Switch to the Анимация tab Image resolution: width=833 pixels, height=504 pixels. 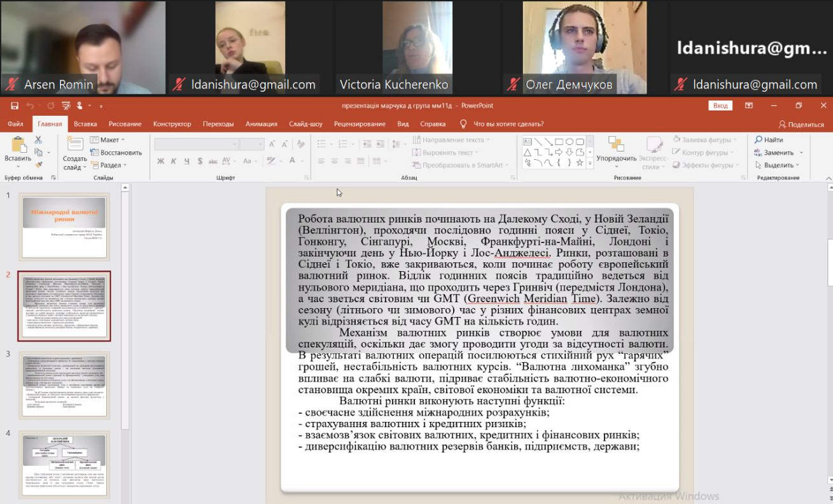pyautogui.click(x=261, y=124)
